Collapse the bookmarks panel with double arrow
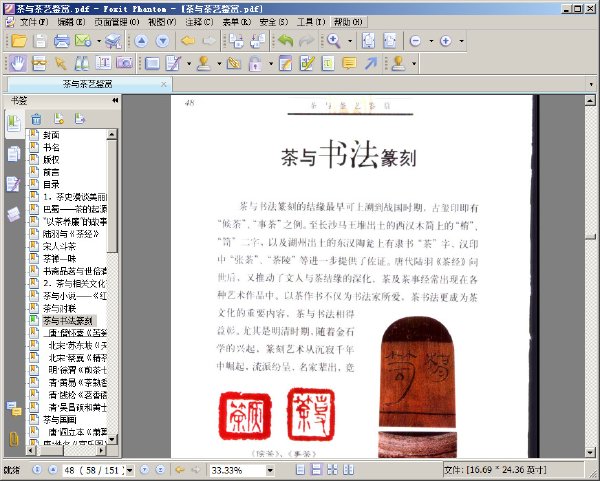600x481 pixels. (x=115, y=100)
